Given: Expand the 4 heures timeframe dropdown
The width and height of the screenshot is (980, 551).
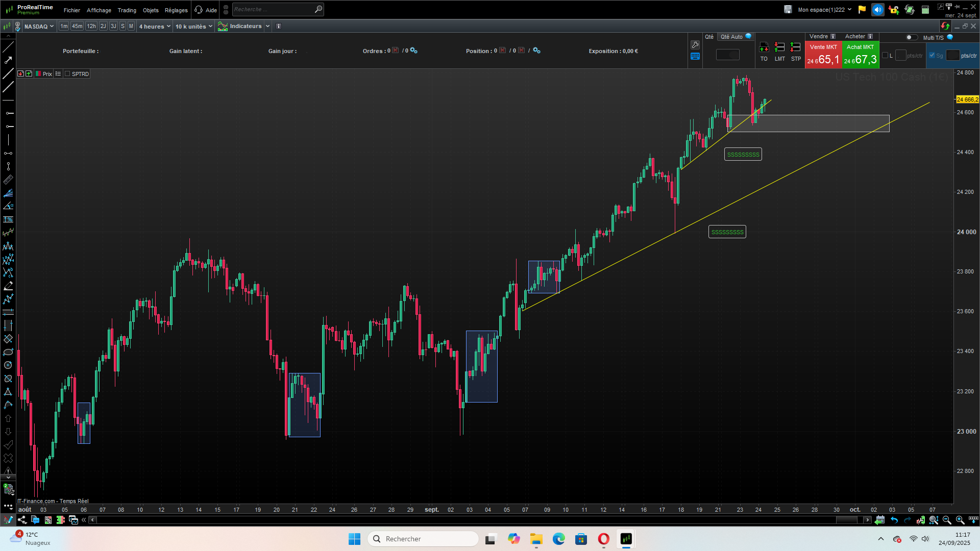Looking at the screenshot, I should (155, 26).
